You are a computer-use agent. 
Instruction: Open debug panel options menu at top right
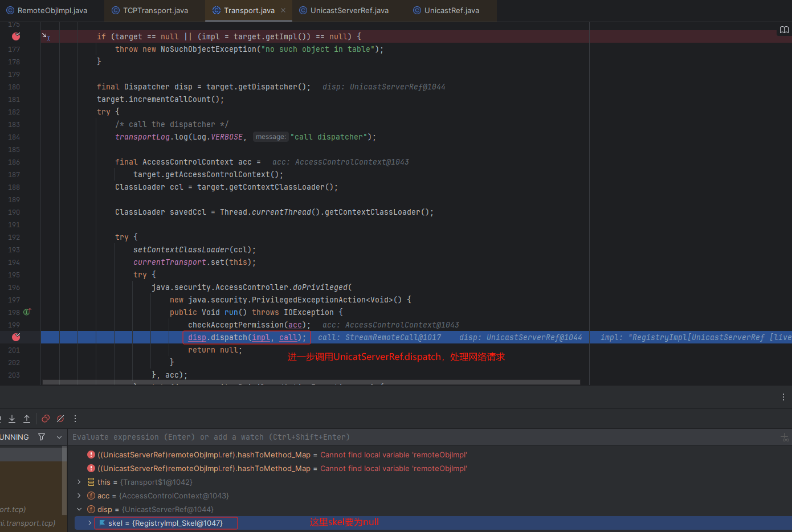[x=783, y=397]
